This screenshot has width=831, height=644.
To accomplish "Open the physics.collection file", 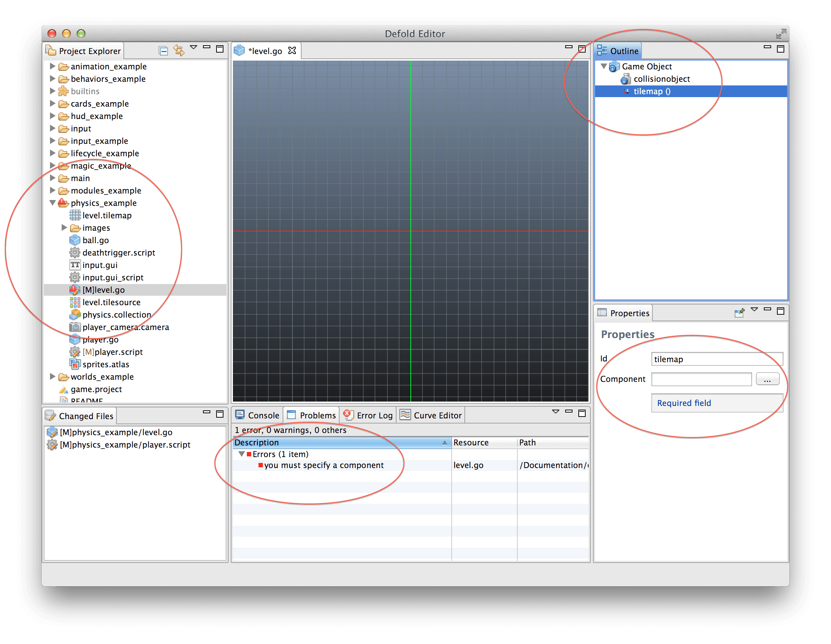I will (116, 315).
